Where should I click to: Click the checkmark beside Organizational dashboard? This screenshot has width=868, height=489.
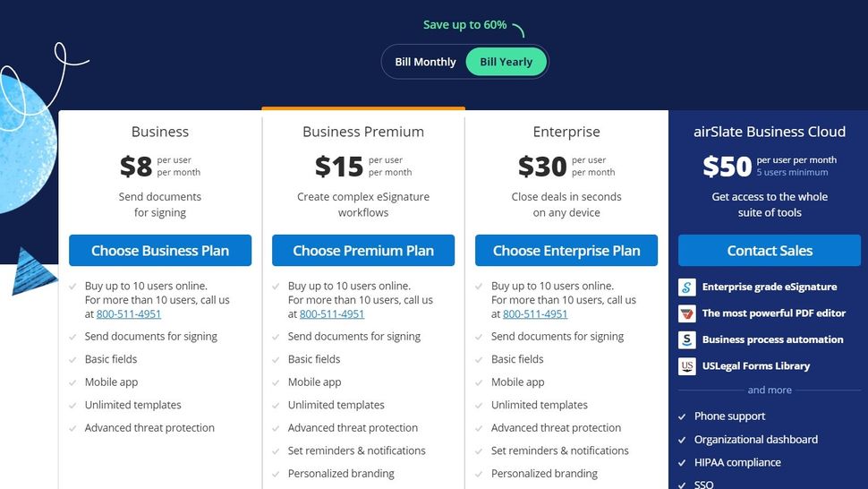[682, 441]
